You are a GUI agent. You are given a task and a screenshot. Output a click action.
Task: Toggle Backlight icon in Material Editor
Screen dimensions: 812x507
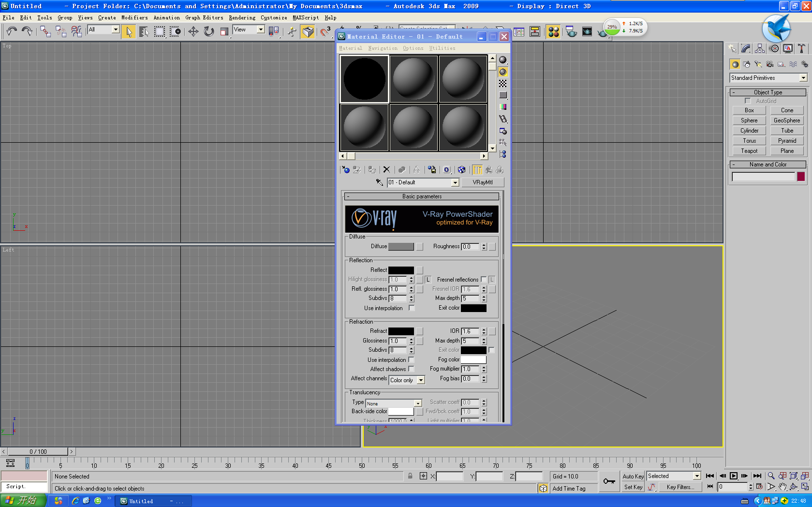point(503,72)
